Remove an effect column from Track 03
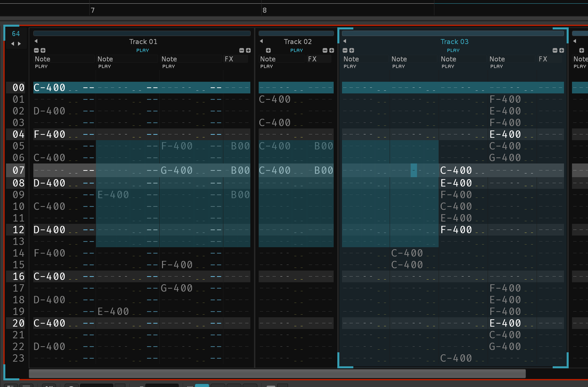This screenshot has height=387, width=588. click(555, 50)
